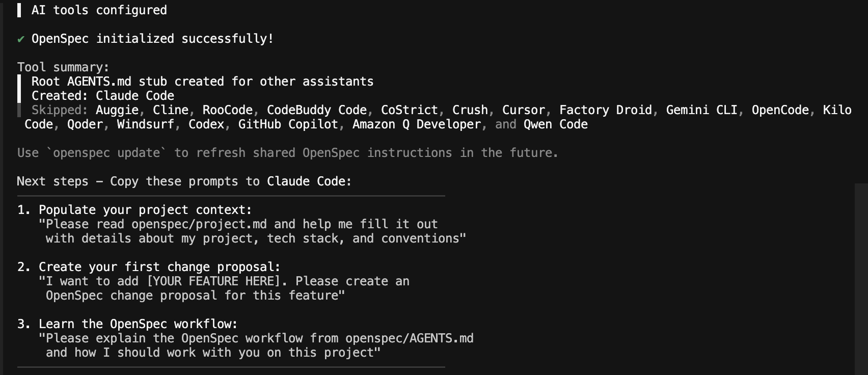Click the "AI tools configured" heading

tap(99, 10)
